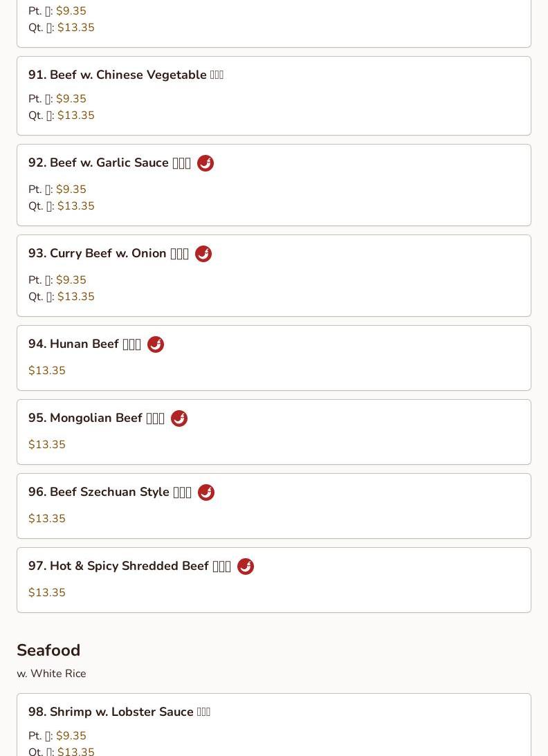Click spicy icon next to Beef w. Garlic Sauce
The width and height of the screenshot is (548, 756).
(205, 163)
